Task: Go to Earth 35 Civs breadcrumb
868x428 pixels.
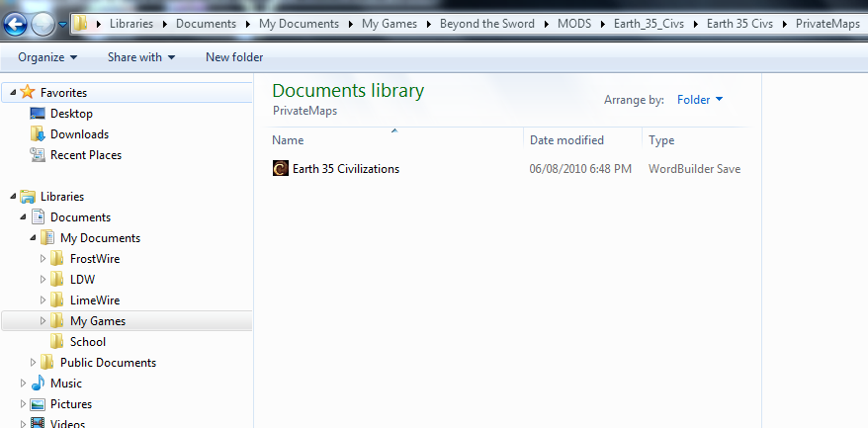Action: point(739,24)
